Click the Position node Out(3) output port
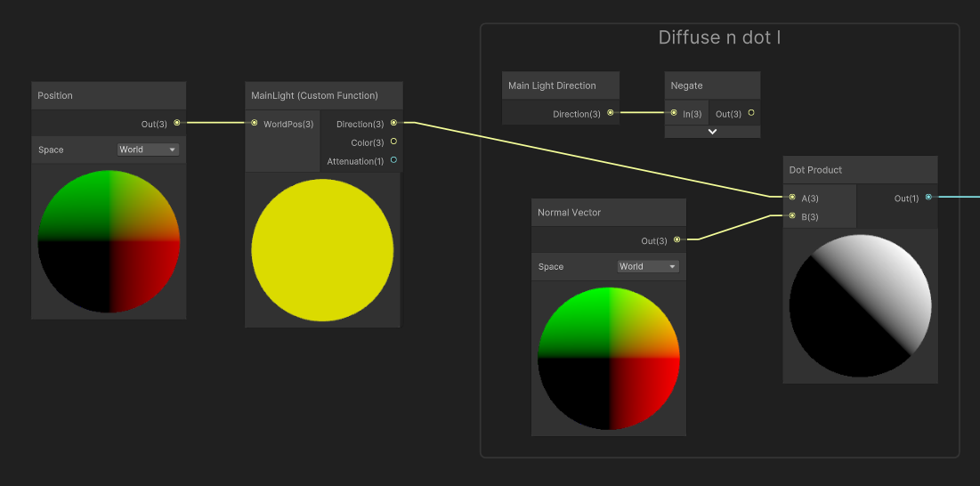Screen dimensions: 980x486 point(177,123)
